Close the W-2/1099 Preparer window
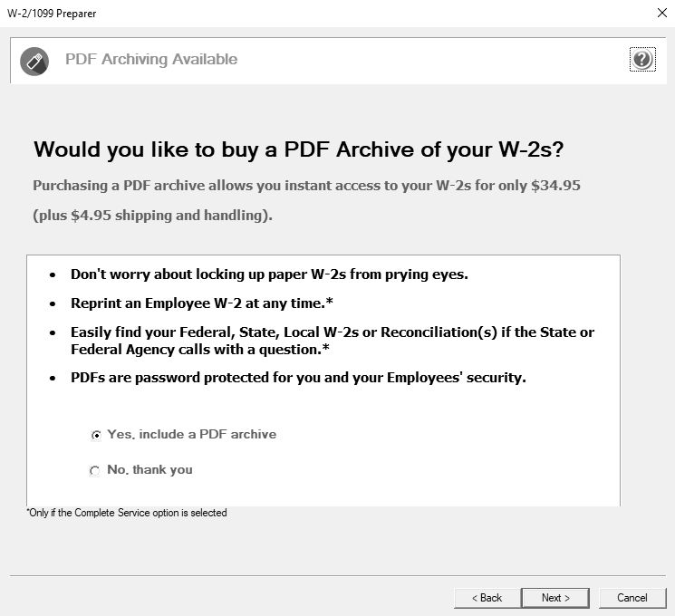The width and height of the screenshot is (675, 616). 662,13
